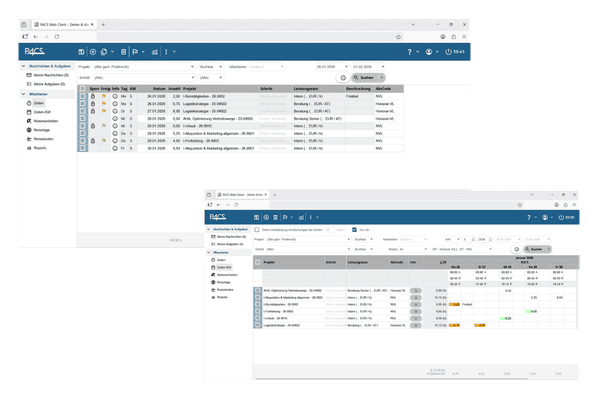Click the calculator icon in upper window toolbar
Screen dimensions: 600x400
tap(124, 52)
